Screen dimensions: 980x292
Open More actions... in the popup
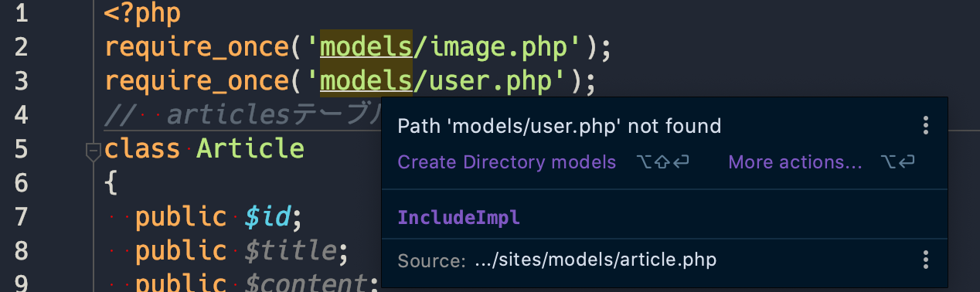click(x=795, y=162)
